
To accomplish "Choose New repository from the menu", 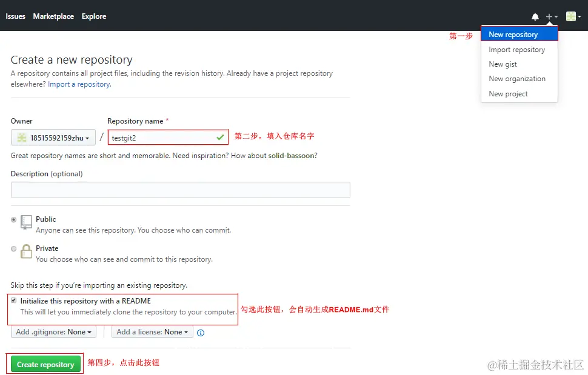I will click(x=520, y=35).
